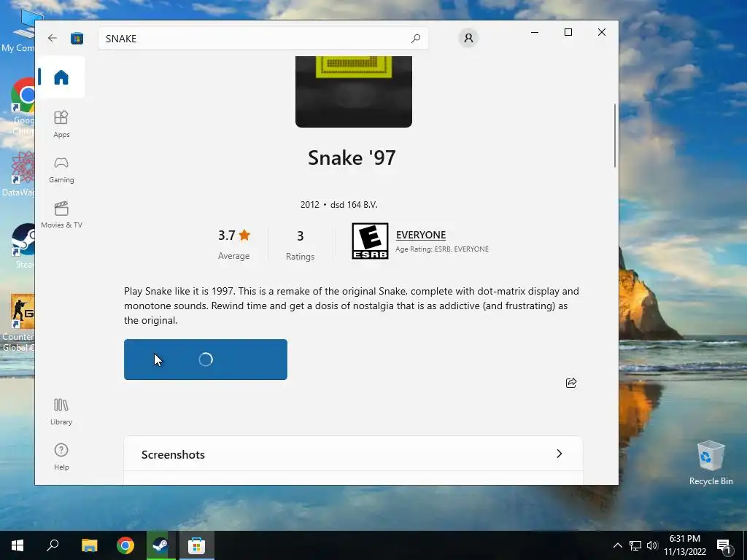Open Movies & TV in the sidebar
This screenshot has height=560, width=747.
click(x=61, y=215)
